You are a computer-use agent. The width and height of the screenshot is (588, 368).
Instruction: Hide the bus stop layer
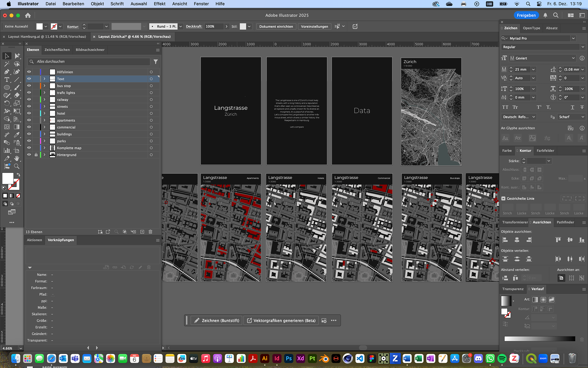click(x=29, y=86)
